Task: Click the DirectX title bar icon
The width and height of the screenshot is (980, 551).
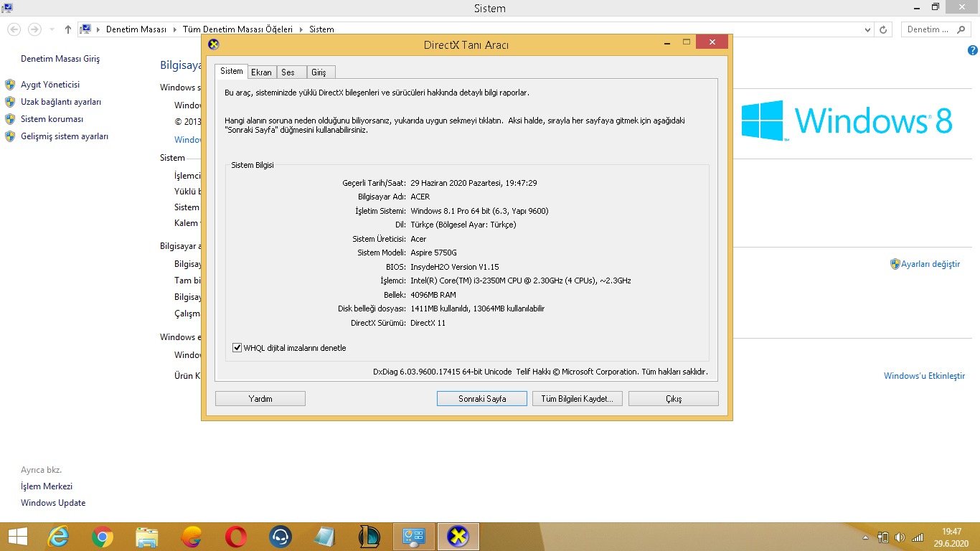Action: coord(213,44)
